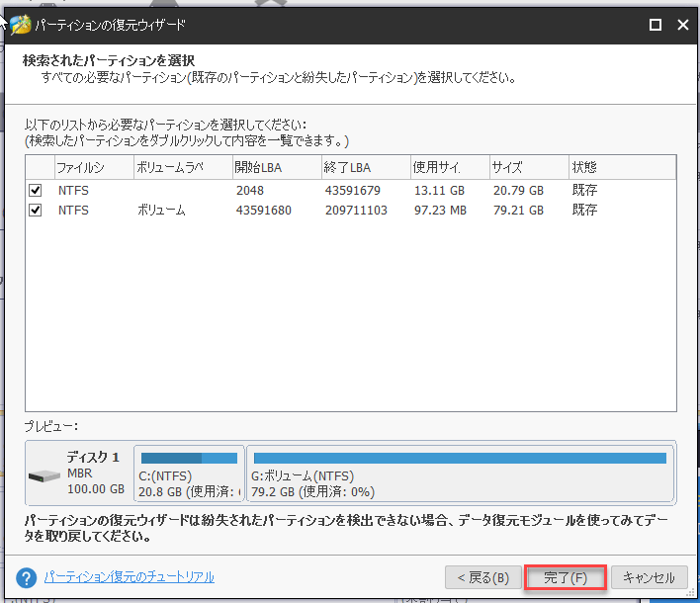Close the partition recovery wizard window
The image size is (700, 603).
pyautogui.click(x=683, y=25)
